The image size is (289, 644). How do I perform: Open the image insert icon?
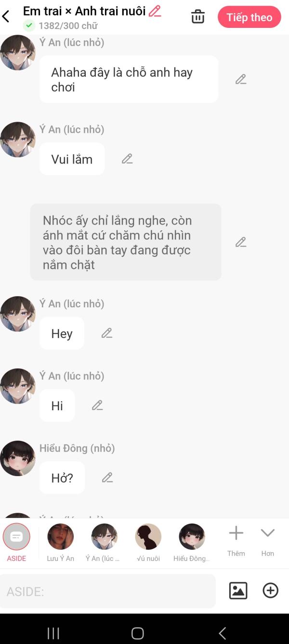pos(238,590)
